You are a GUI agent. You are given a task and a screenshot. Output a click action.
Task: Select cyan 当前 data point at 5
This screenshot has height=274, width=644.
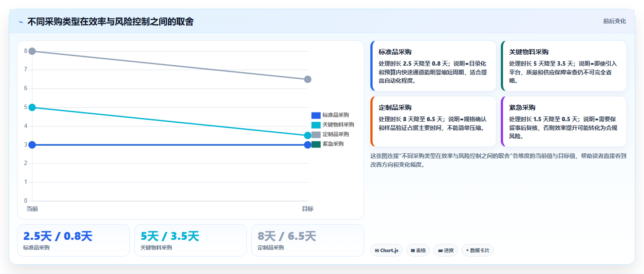point(32,107)
